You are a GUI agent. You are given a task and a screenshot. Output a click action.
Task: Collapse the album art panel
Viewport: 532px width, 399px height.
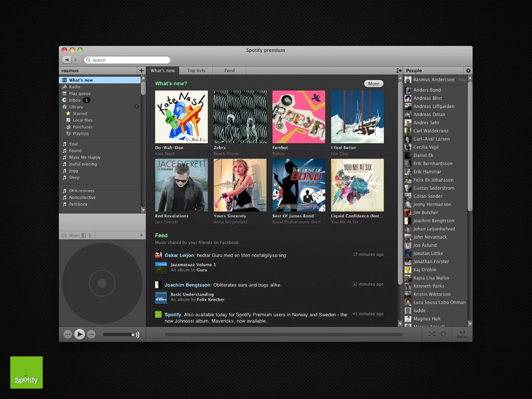141,235
